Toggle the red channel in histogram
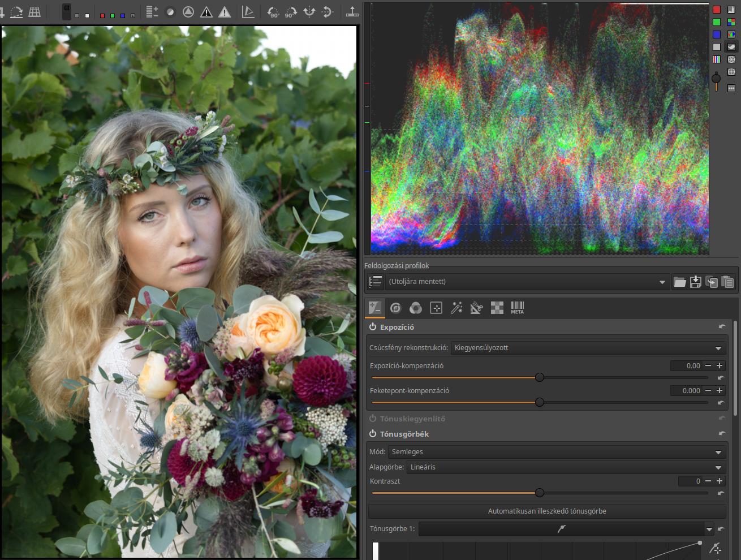This screenshot has width=741, height=560. [x=717, y=10]
